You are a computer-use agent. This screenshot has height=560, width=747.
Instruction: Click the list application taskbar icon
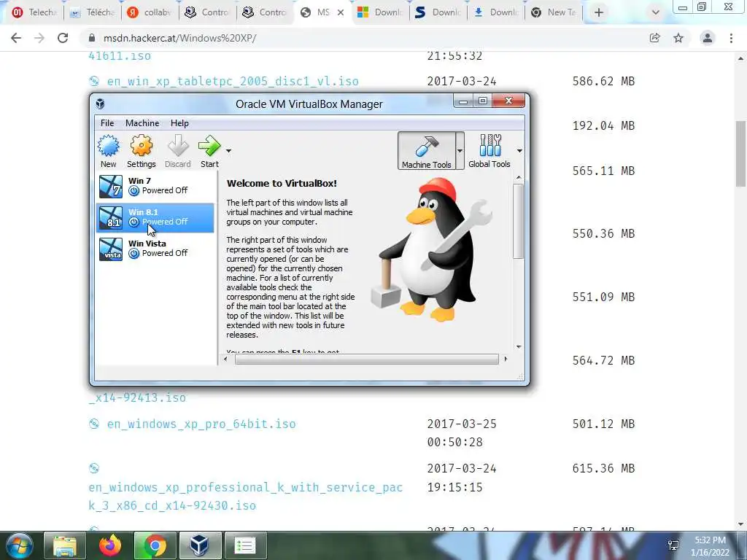tap(245, 545)
